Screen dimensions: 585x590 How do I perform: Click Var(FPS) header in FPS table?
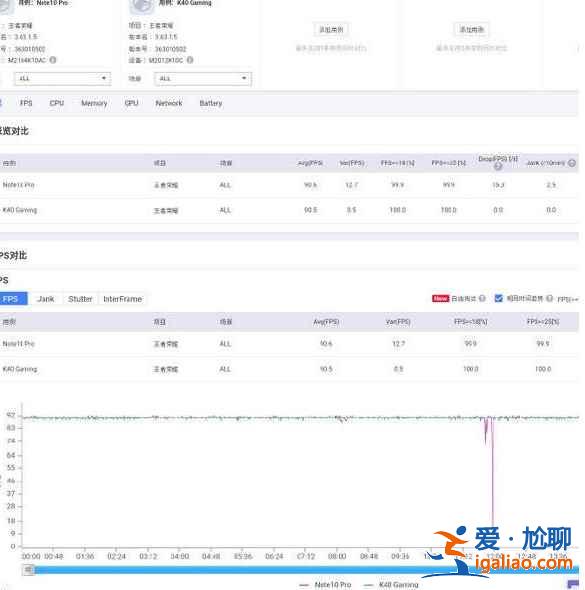pyautogui.click(x=398, y=322)
